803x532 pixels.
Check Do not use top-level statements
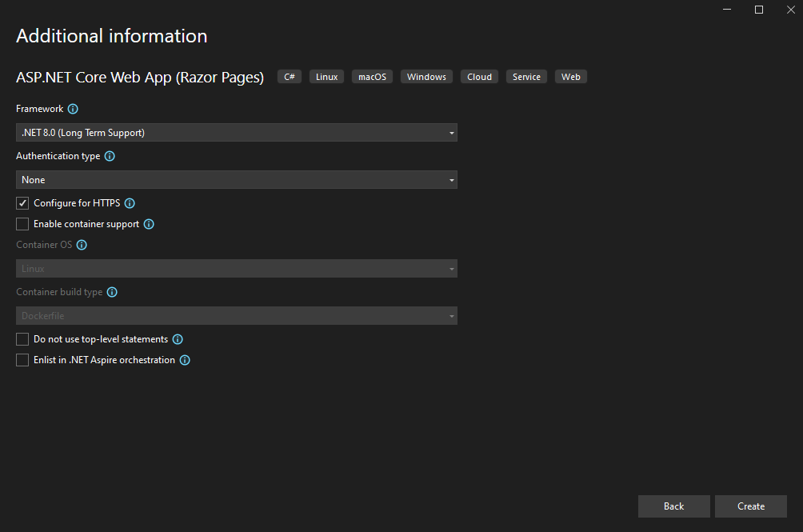(22, 339)
